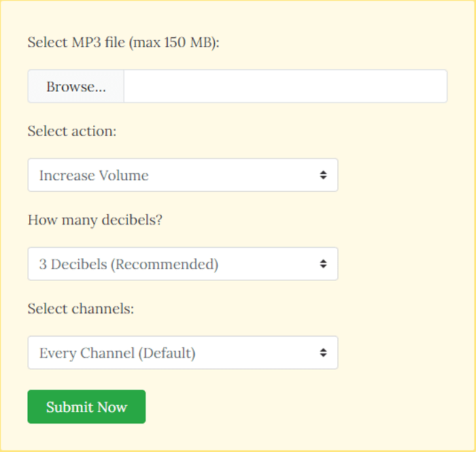Viewport: 476px width, 452px height.
Task: Click the empty file name field beside Browse
Action: pos(285,87)
